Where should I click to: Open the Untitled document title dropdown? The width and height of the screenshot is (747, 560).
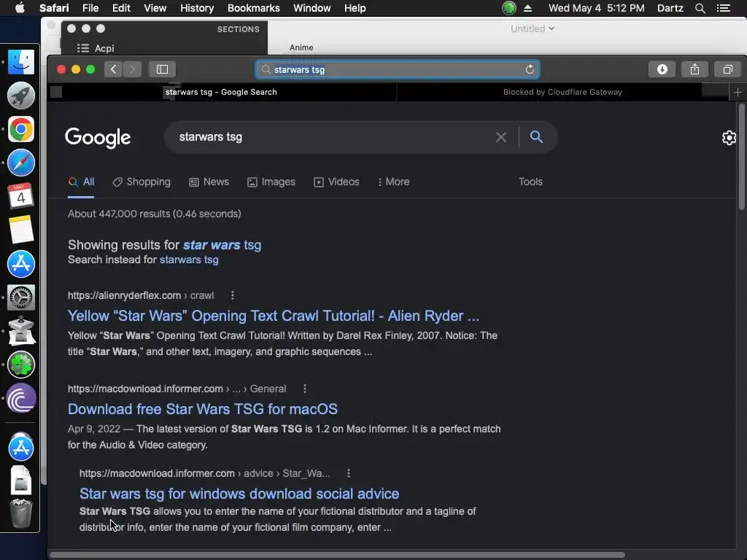(532, 28)
